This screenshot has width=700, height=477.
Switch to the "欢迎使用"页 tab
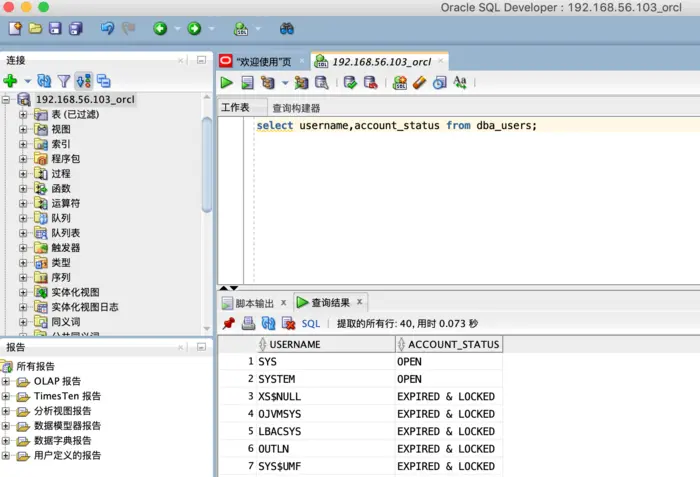[264, 62]
